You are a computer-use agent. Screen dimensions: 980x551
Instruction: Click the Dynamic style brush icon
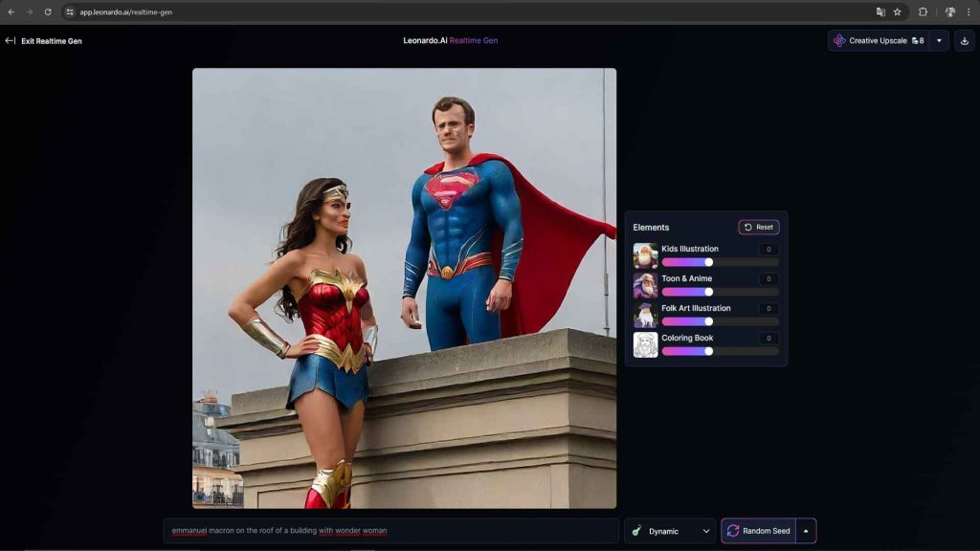tap(636, 531)
